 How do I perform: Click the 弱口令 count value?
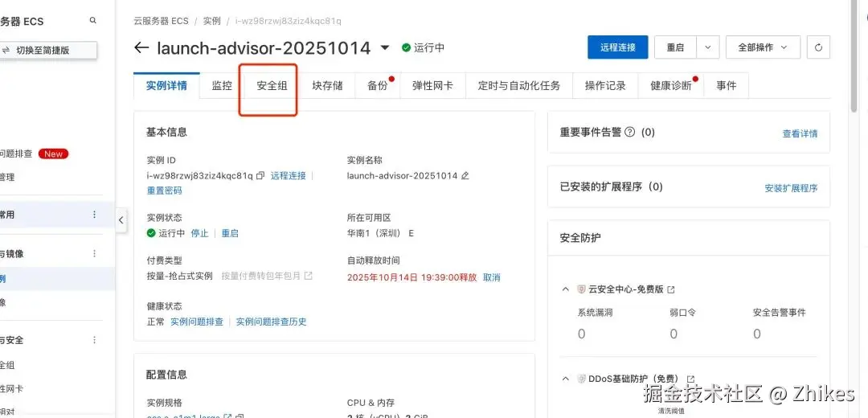point(674,334)
